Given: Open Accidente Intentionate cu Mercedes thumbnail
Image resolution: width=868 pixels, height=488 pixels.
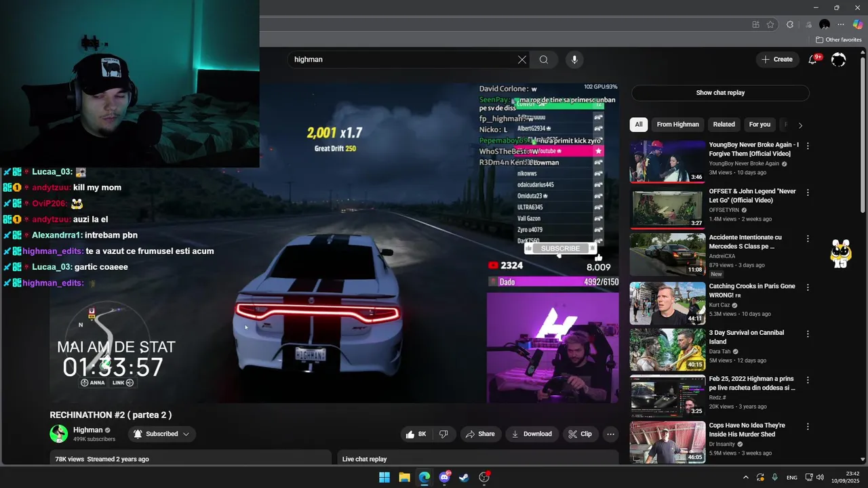Looking at the screenshot, I should [x=667, y=254].
